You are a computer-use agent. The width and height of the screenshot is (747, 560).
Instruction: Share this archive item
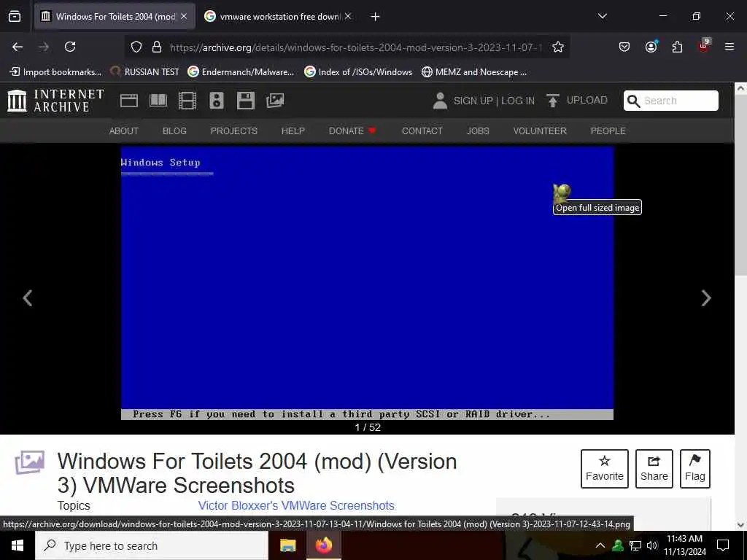click(654, 469)
